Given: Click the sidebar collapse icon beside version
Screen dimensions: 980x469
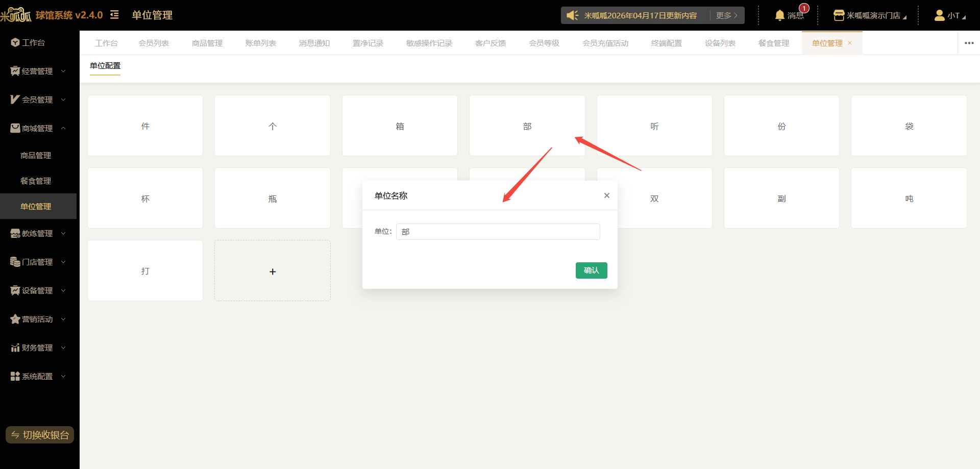Looking at the screenshot, I should pos(114,15).
